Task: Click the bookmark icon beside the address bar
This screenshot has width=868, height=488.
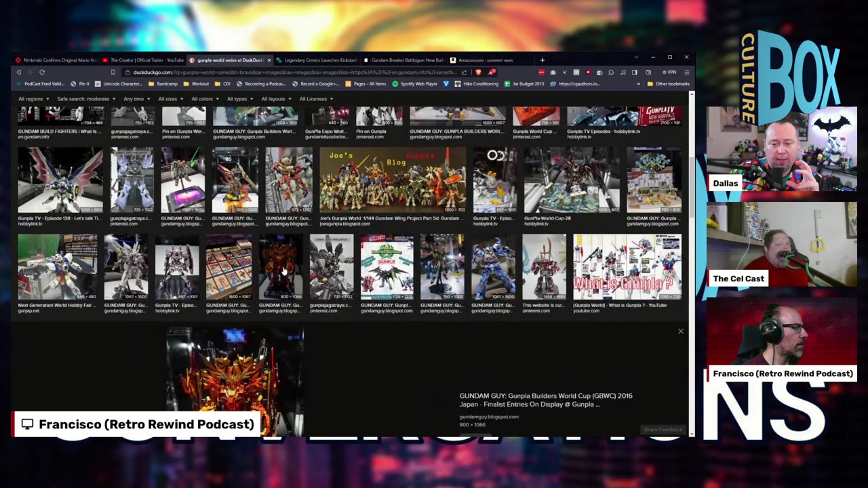Action: [x=113, y=72]
